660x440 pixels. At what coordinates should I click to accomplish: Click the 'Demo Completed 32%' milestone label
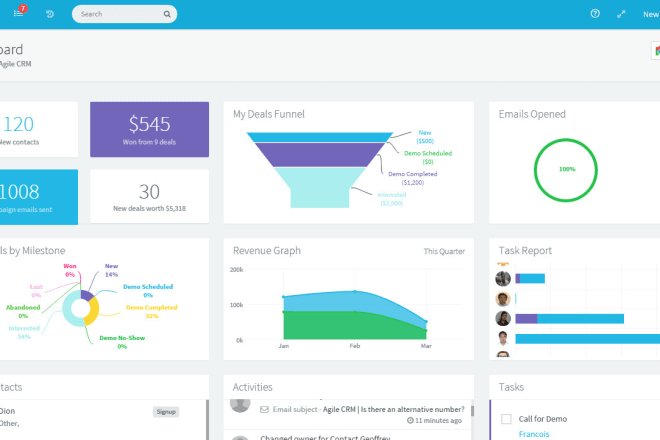152,312
